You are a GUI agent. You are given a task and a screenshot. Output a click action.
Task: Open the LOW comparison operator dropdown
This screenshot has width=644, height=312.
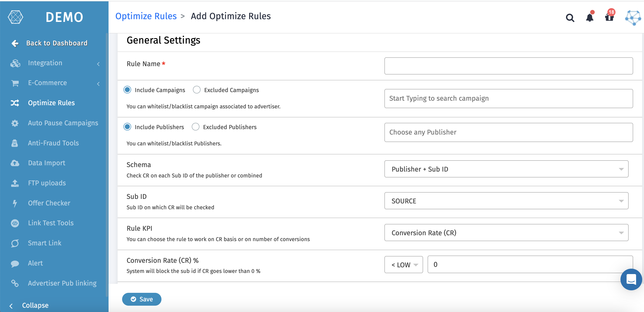tap(403, 265)
